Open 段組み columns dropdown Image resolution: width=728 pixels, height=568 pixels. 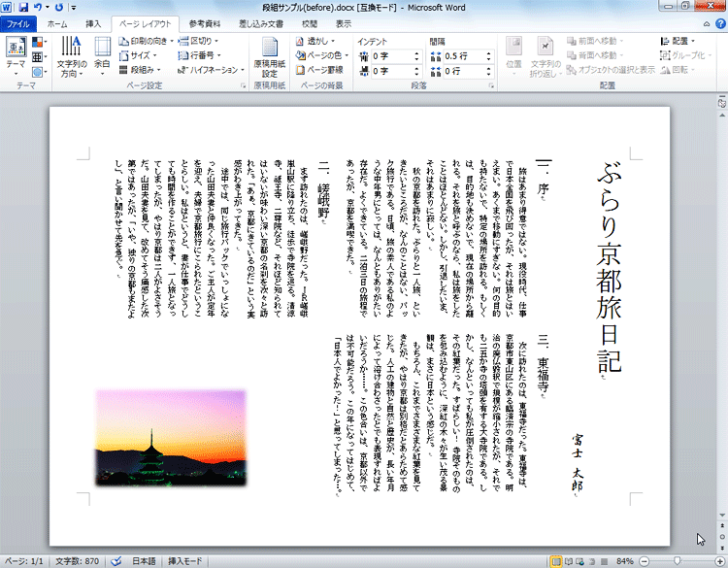point(140,70)
